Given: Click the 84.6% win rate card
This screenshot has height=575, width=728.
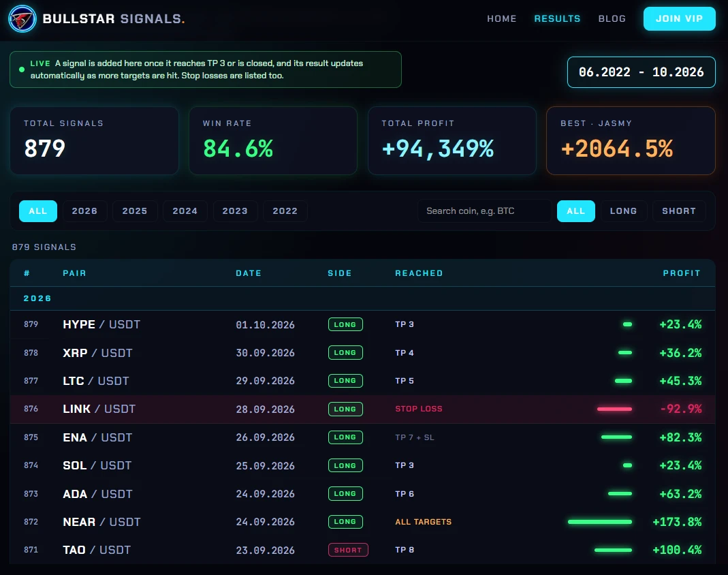Looking at the screenshot, I should (x=273, y=141).
